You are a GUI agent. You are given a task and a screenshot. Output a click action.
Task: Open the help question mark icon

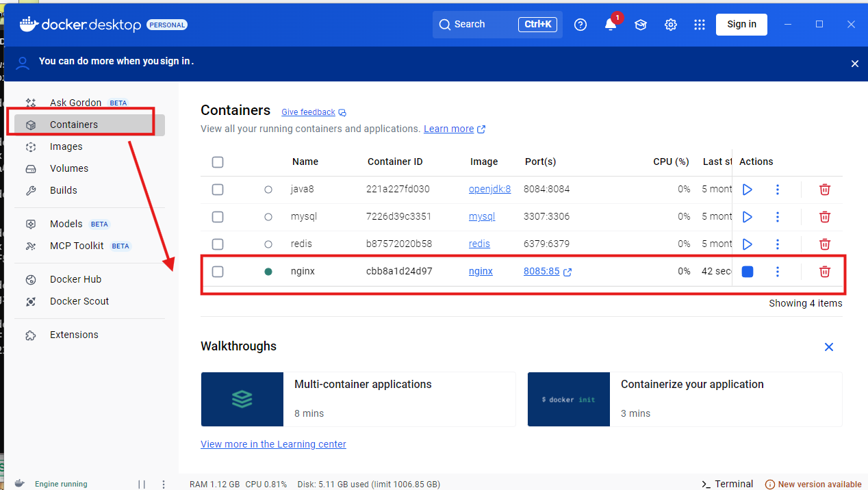point(580,25)
